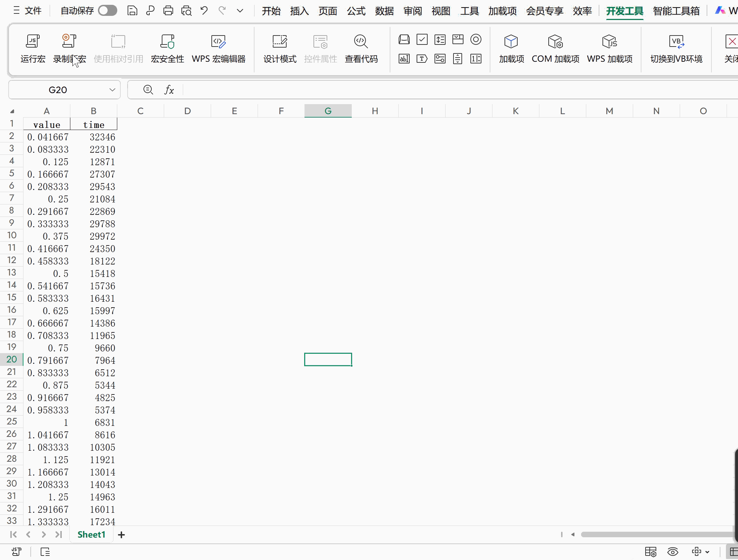Switch to the 公式 ribbon tab
Screen dimensions: 738x560
(x=356, y=11)
